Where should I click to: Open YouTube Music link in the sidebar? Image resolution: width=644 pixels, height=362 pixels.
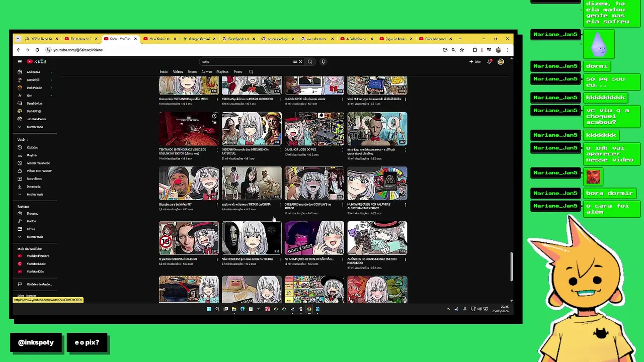click(x=36, y=264)
